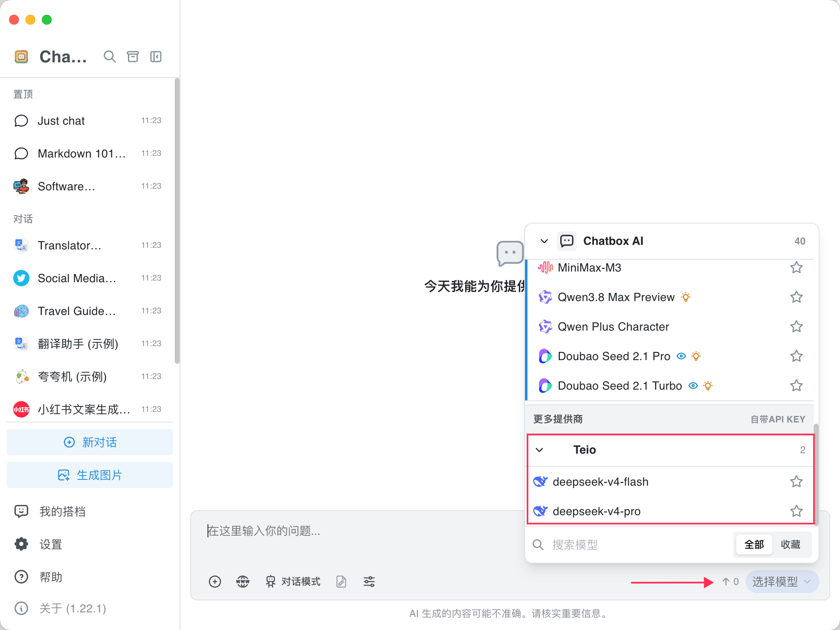Click the add attachment plus icon in input bar

point(215,582)
